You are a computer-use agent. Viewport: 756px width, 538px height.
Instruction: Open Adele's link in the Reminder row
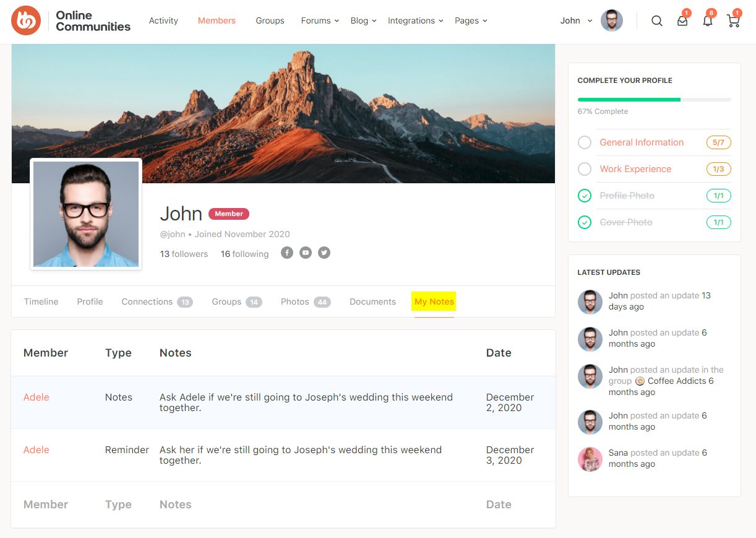(x=37, y=450)
